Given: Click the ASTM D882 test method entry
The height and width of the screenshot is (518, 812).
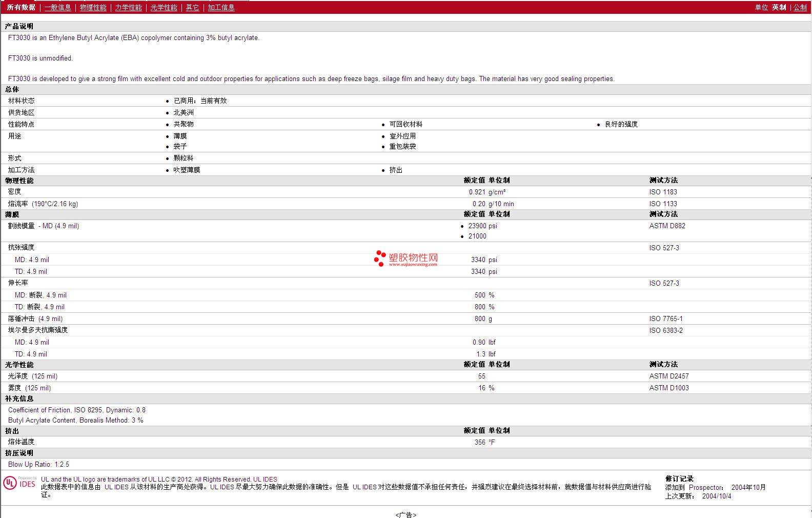Looking at the screenshot, I should pos(667,226).
